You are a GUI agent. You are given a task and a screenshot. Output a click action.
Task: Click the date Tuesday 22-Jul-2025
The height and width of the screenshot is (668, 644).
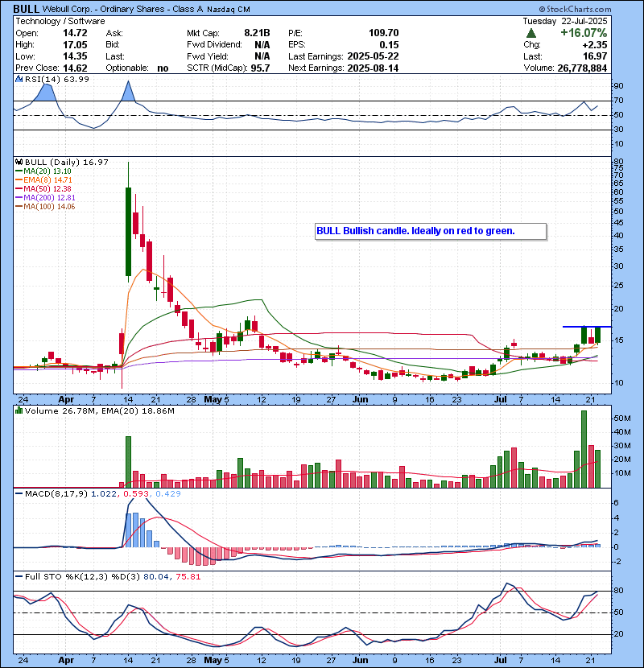(565, 21)
